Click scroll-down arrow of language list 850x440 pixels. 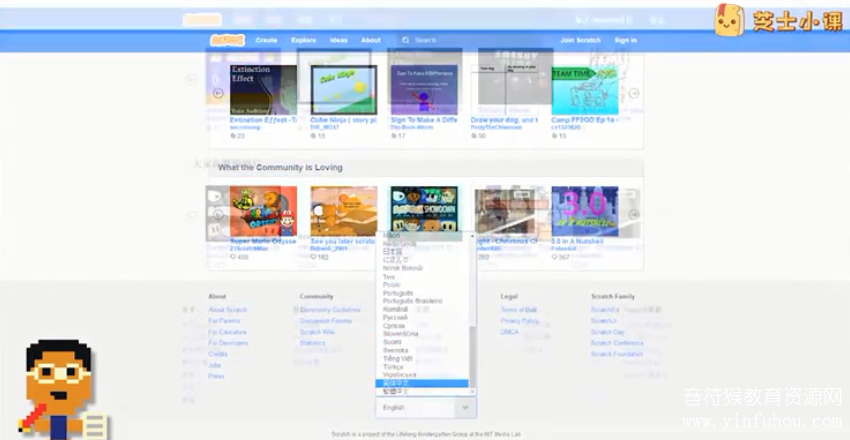pos(473,391)
